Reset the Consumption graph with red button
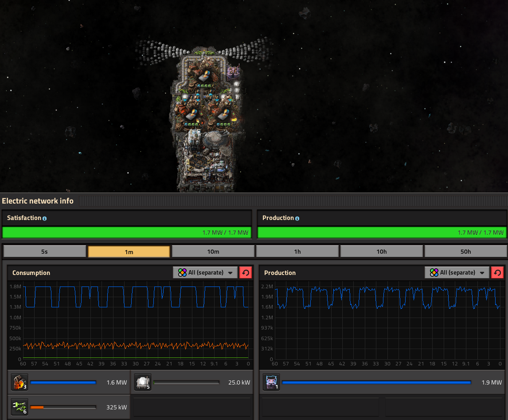 click(246, 273)
